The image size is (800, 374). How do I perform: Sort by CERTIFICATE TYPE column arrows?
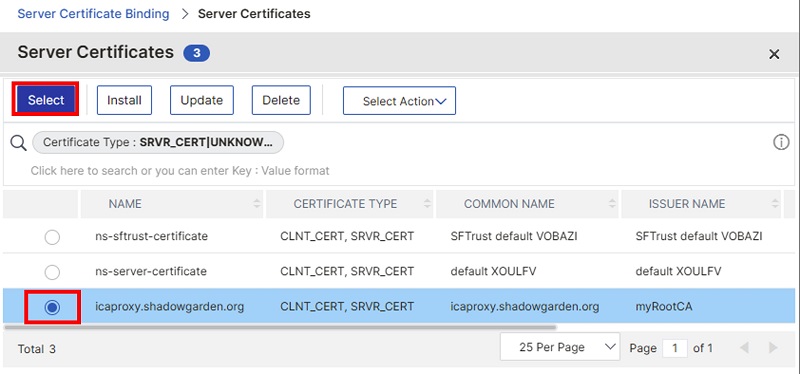pos(427,204)
